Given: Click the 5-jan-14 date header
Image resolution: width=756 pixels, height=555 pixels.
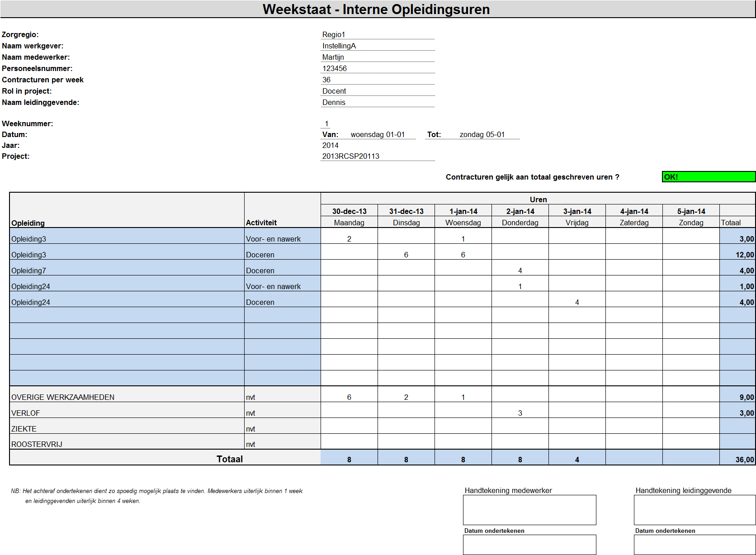Looking at the screenshot, I should [691, 211].
